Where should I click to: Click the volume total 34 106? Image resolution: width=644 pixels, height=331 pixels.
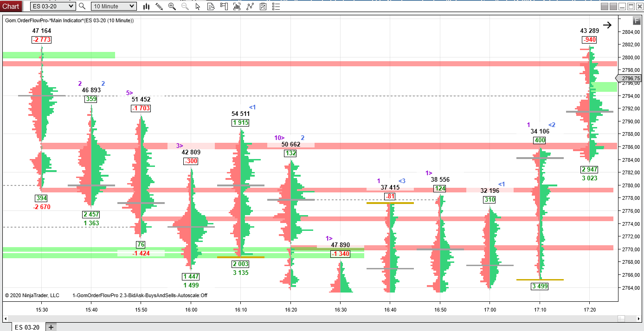pyautogui.click(x=540, y=131)
